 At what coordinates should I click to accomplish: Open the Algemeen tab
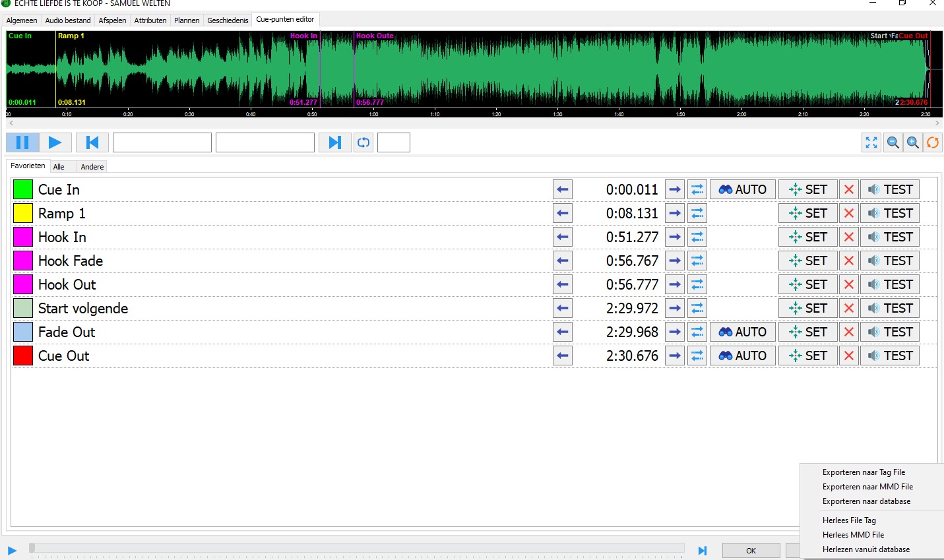point(22,20)
